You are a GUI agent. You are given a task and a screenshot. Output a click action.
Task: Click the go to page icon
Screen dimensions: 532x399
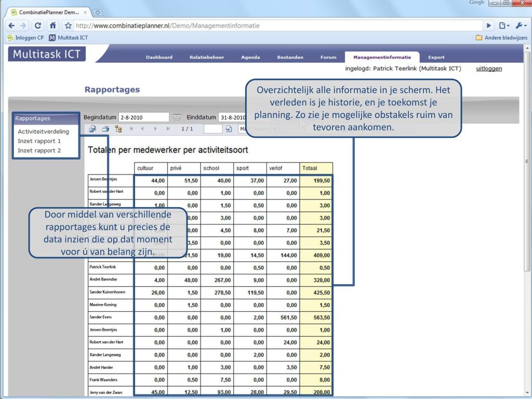pos(229,129)
